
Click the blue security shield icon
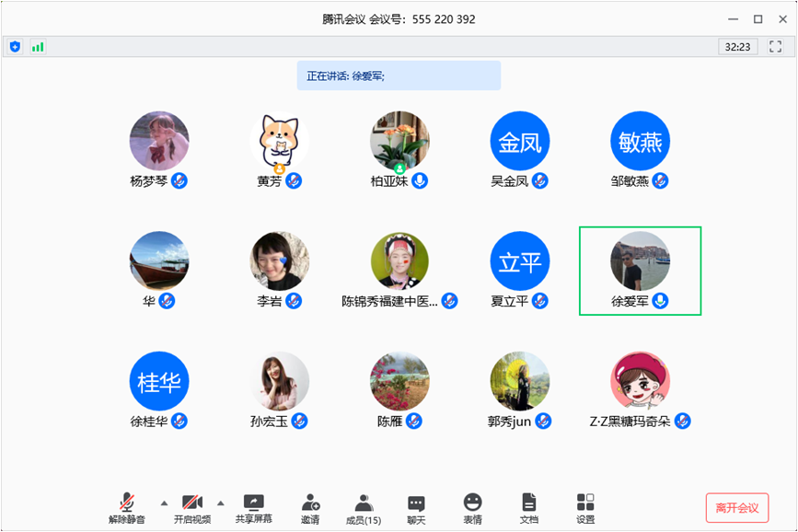click(15, 46)
